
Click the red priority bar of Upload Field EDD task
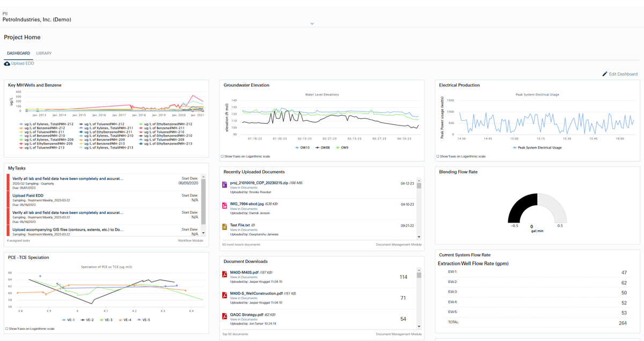pyautogui.click(x=8, y=200)
